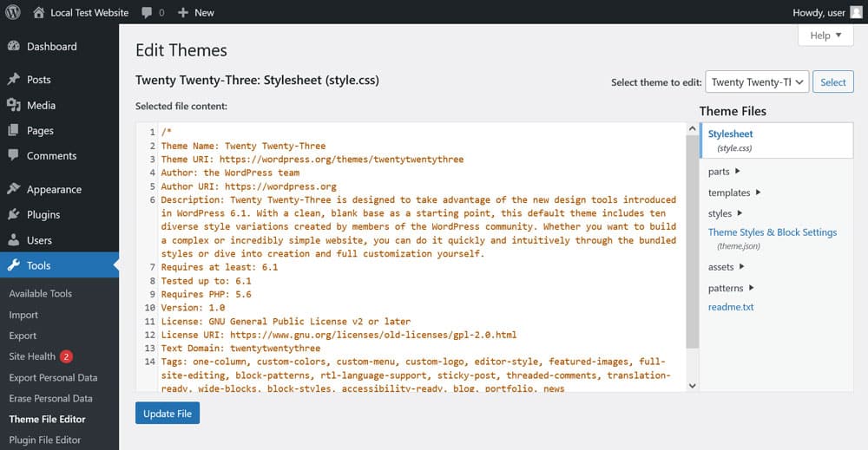This screenshot has width=868, height=450.
Task: Click the code editor vertical scrollbar
Action: pyautogui.click(x=692, y=234)
